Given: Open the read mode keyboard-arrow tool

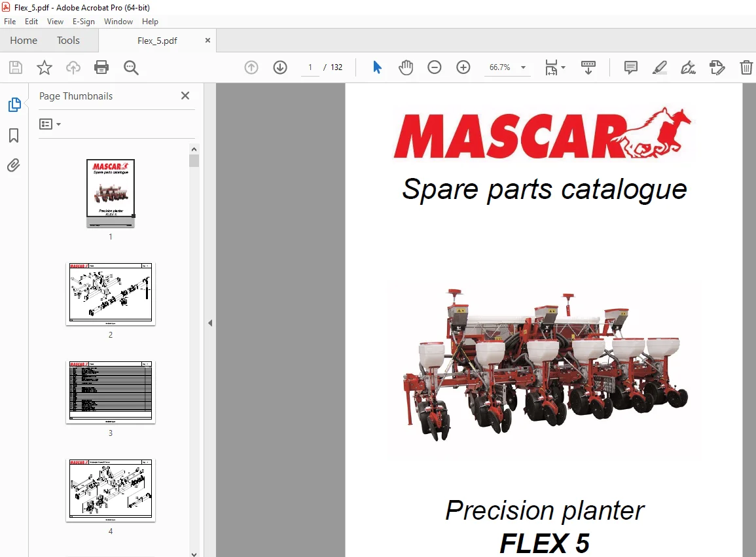Looking at the screenshot, I should (x=588, y=67).
